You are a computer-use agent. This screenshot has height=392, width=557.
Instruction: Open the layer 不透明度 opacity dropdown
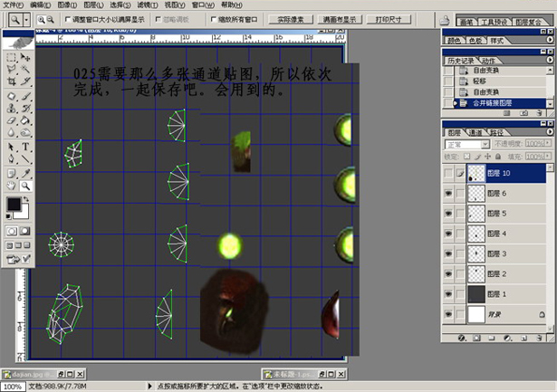[x=547, y=143]
